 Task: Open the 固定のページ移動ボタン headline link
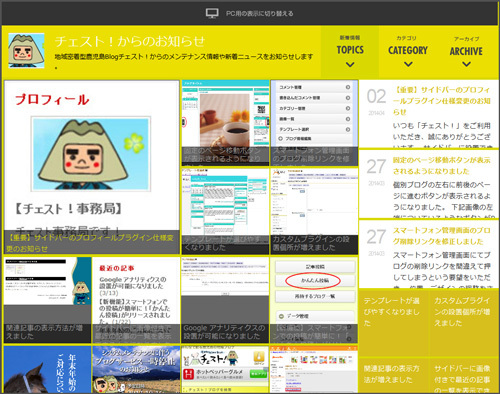[x=442, y=166]
